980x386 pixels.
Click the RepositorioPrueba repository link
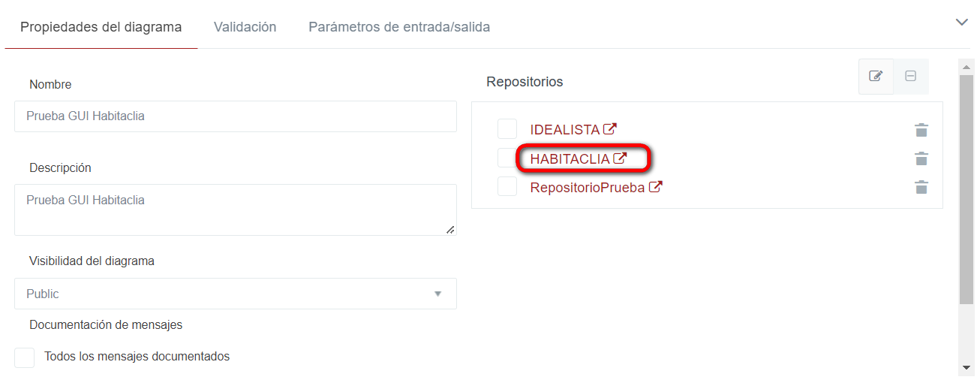(x=587, y=188)
